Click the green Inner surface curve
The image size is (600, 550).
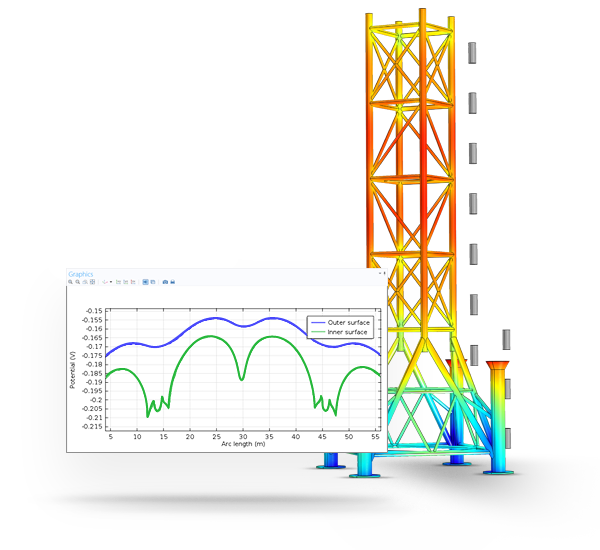210,336
